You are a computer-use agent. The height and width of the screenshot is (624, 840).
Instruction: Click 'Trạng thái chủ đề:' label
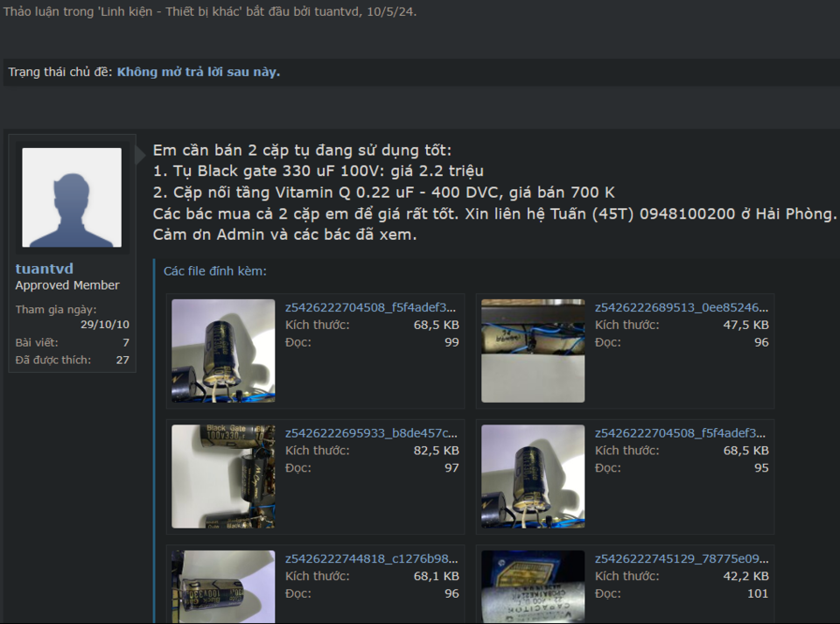point(60,72)
